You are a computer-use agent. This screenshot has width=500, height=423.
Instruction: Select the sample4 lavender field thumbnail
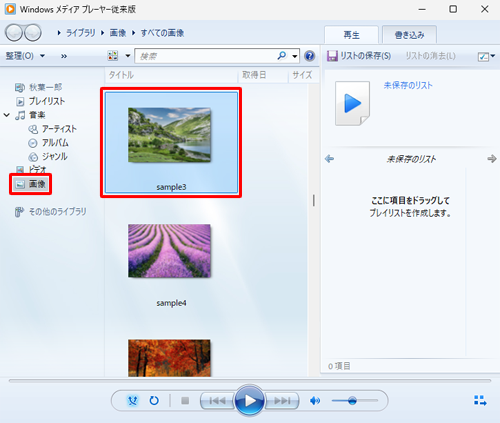tap(169, 251)
